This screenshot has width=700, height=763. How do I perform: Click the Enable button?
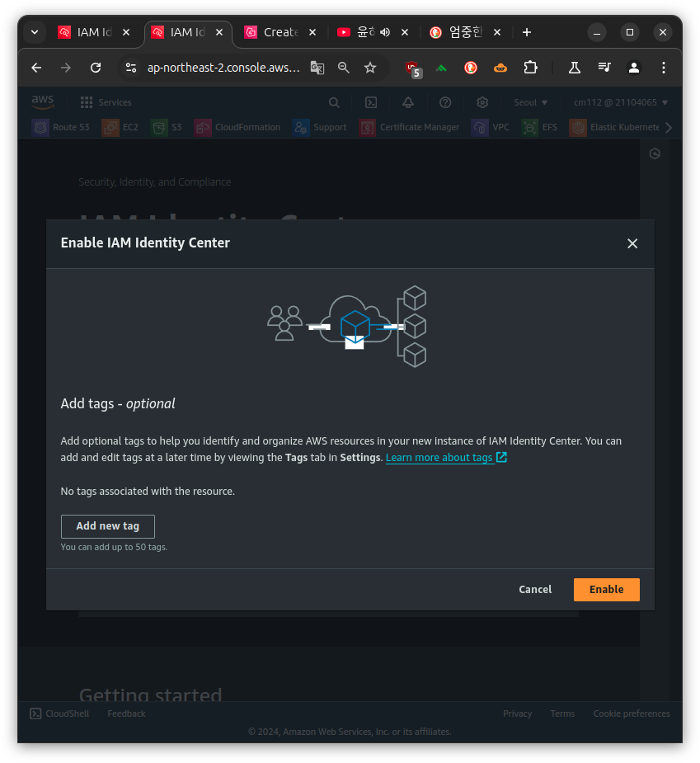click(x=606, y=589)
